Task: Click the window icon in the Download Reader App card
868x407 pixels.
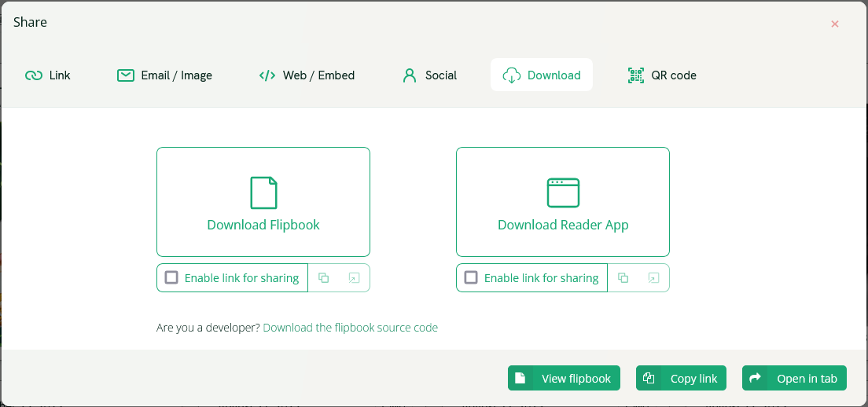Action: click(563, 192)
